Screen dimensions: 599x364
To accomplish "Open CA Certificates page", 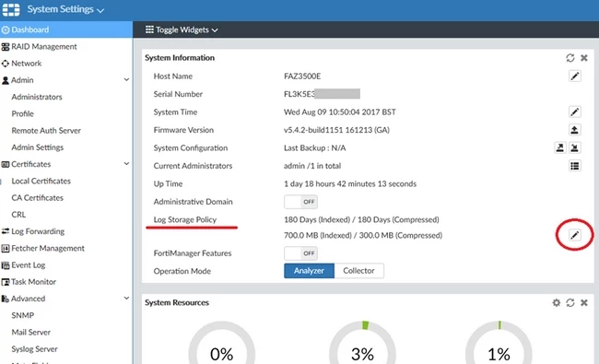I will [x=38, y=198].
